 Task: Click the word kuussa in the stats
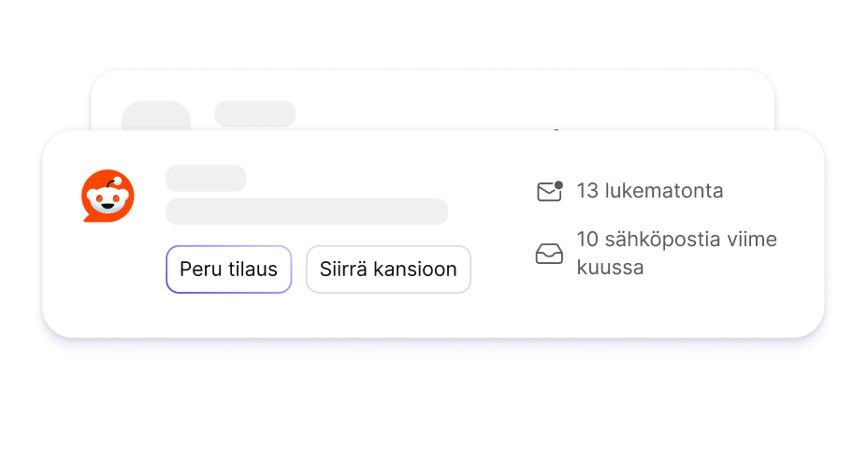pyautogui.click(x=610, y=268)
